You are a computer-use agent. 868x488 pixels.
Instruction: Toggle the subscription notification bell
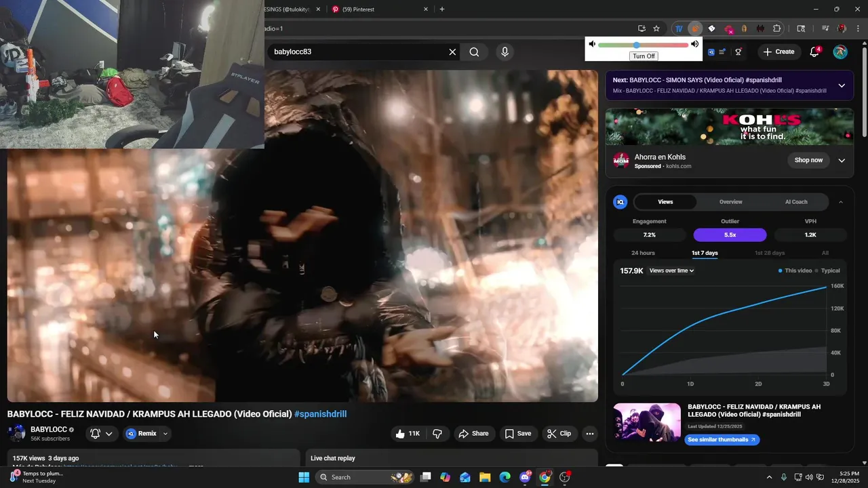96,434
